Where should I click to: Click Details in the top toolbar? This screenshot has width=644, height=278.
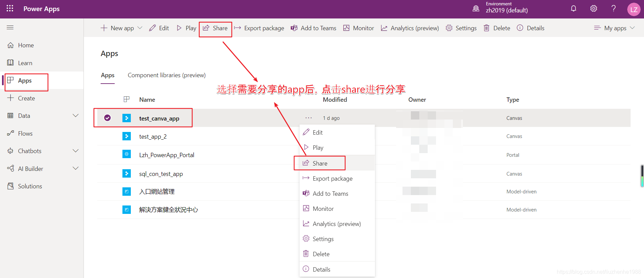(x=531, y=28)
